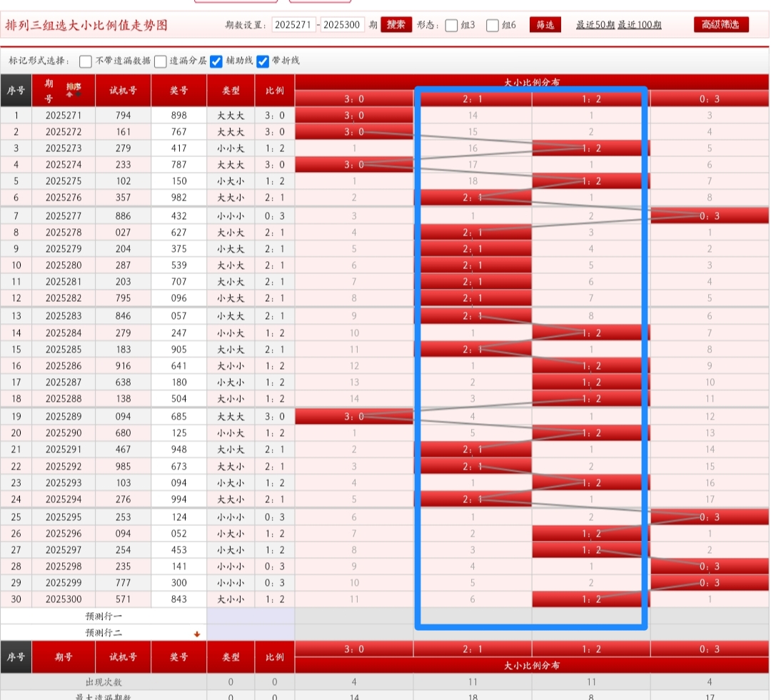The image size is (771, 700).
Task: Click trial number 794 in row 2025271
Action: tap(123, 116)
